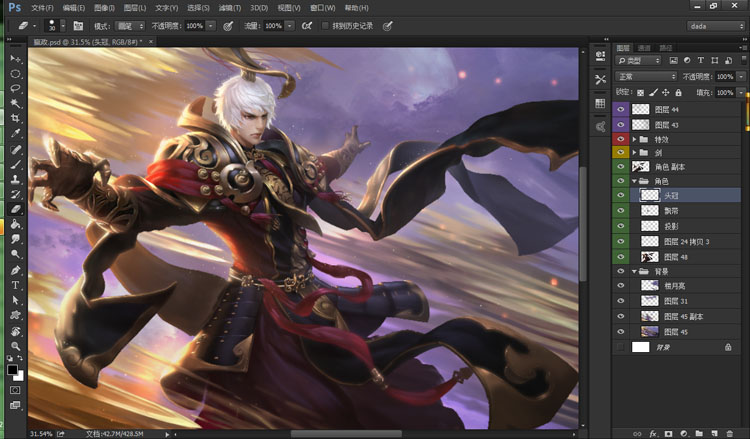Click the 图层 48 layer thumbnail
750x439 pixels.
point(650,257)
